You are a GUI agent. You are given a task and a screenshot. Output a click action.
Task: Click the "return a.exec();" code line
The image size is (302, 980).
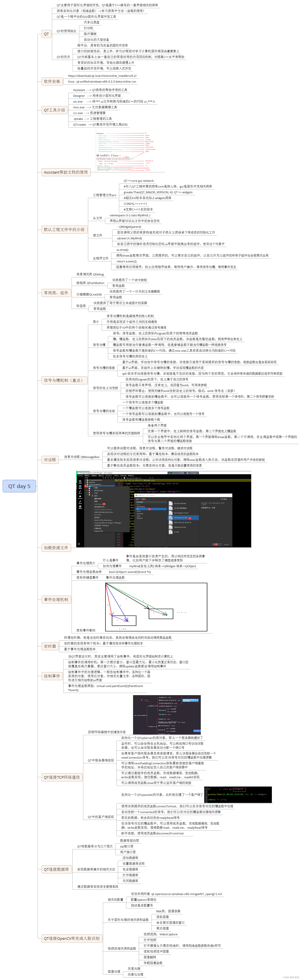tap(127, 261)
